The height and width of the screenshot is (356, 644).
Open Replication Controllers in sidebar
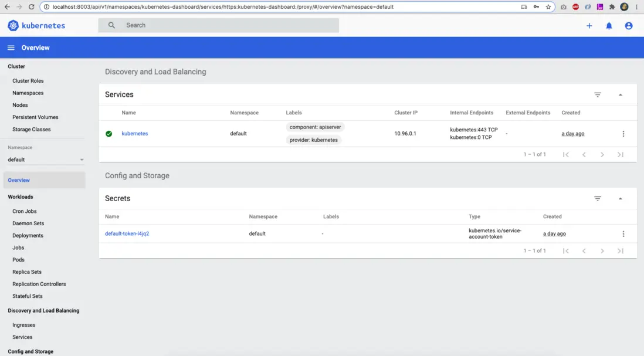(39, 284)
